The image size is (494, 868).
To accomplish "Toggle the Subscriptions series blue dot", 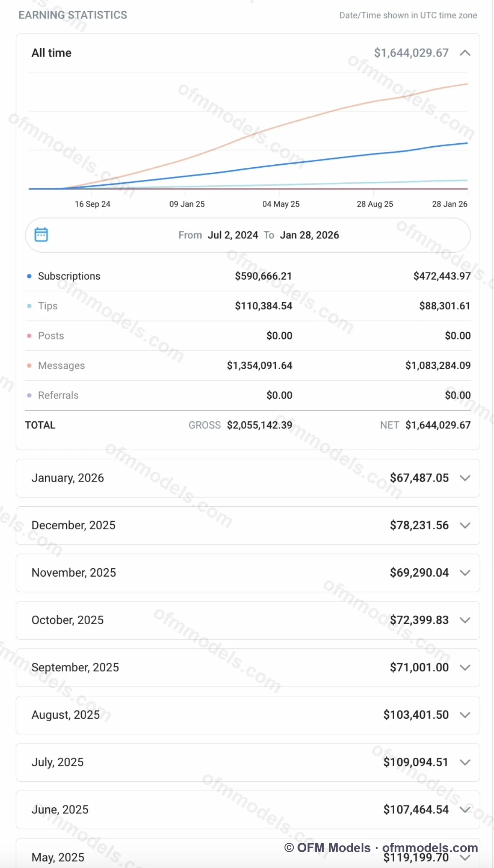I will [x=29, y=276].
